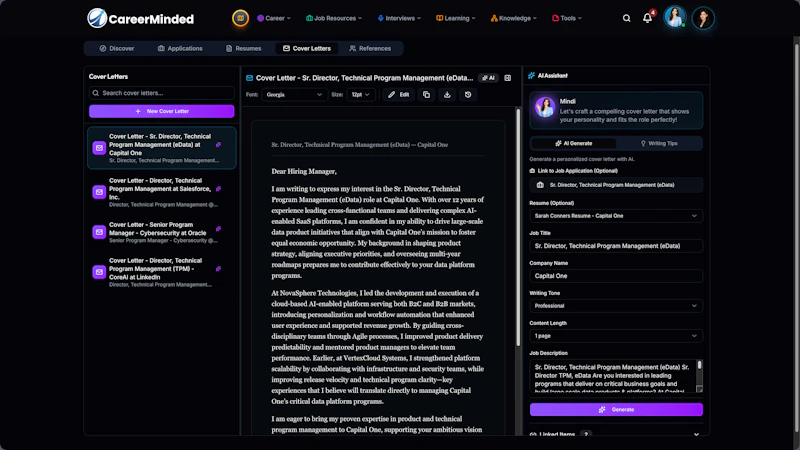Click the cover letter document scrollbar
Viewport: 800px width, 450px height.
pos(518,227)
